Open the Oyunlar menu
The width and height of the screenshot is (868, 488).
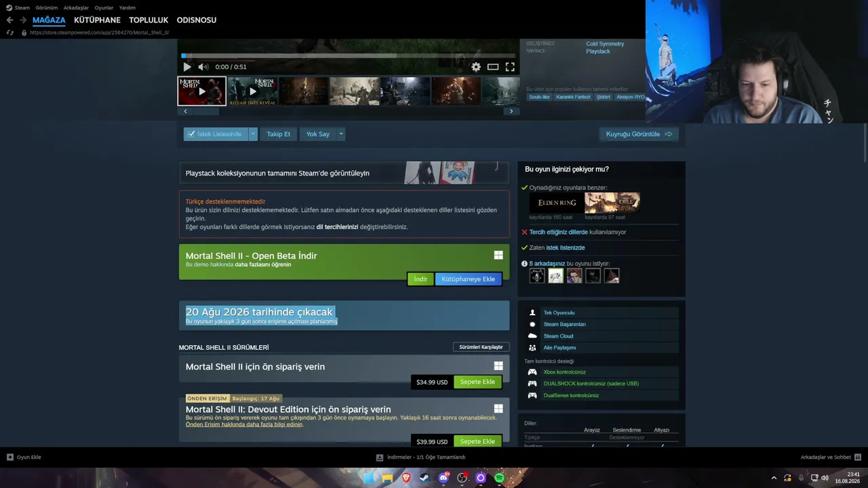pyautogui.click(x=104, y=7)
